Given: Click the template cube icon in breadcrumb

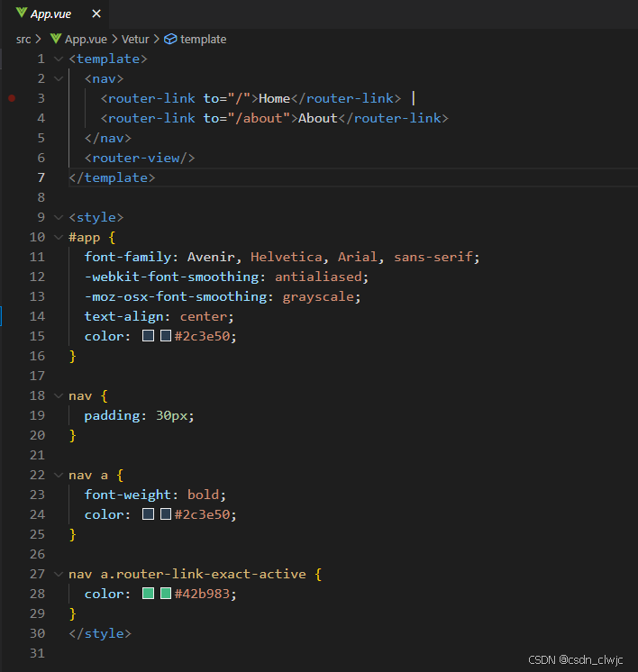Looking at the screenshot, I should tap(170, 39).
